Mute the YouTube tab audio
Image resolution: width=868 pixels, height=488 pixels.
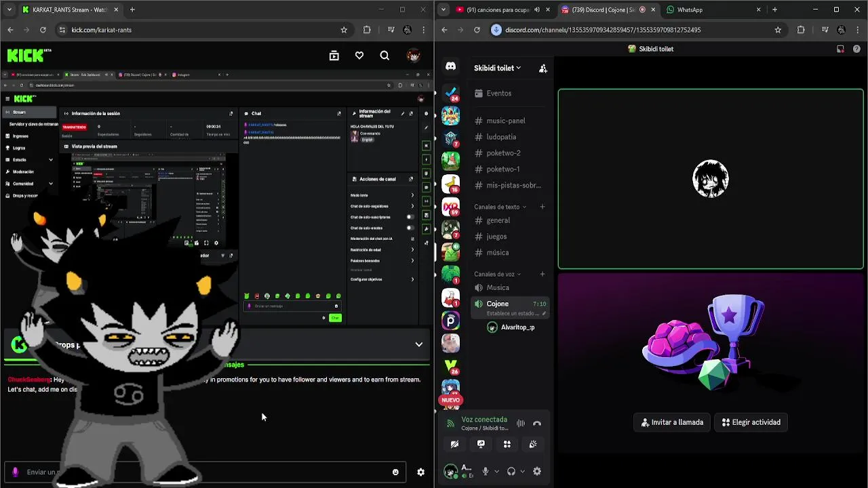(x=537, y=9)
